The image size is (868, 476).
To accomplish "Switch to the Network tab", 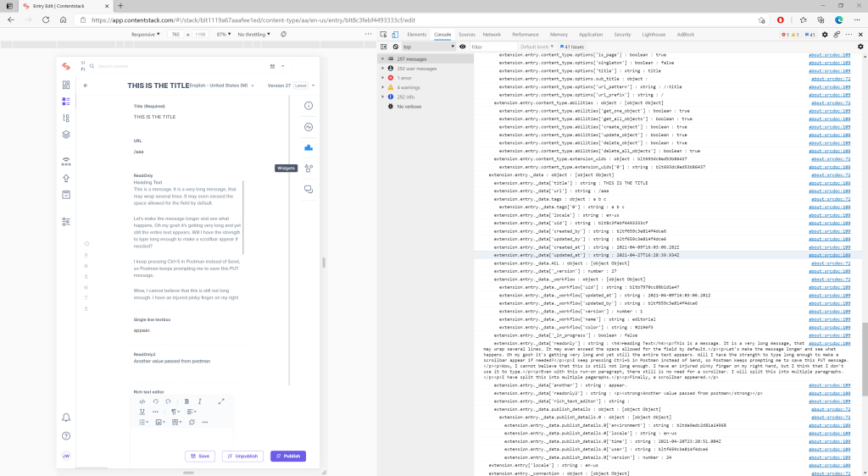I will 492,35.
